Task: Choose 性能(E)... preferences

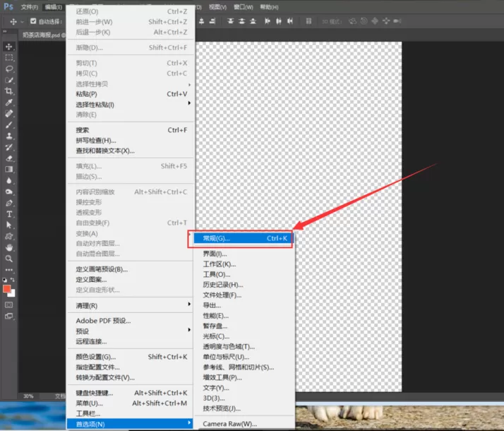Action: pyautogui.click(x=244, y=316)
